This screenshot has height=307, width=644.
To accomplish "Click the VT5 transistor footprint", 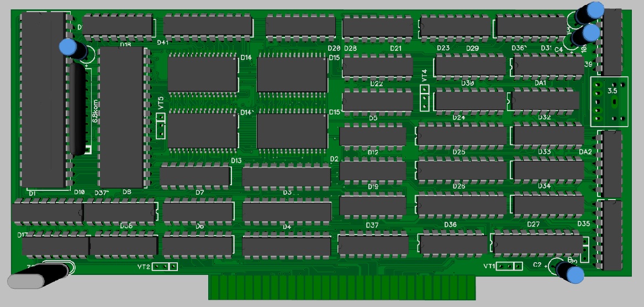I will coord(161,126).
